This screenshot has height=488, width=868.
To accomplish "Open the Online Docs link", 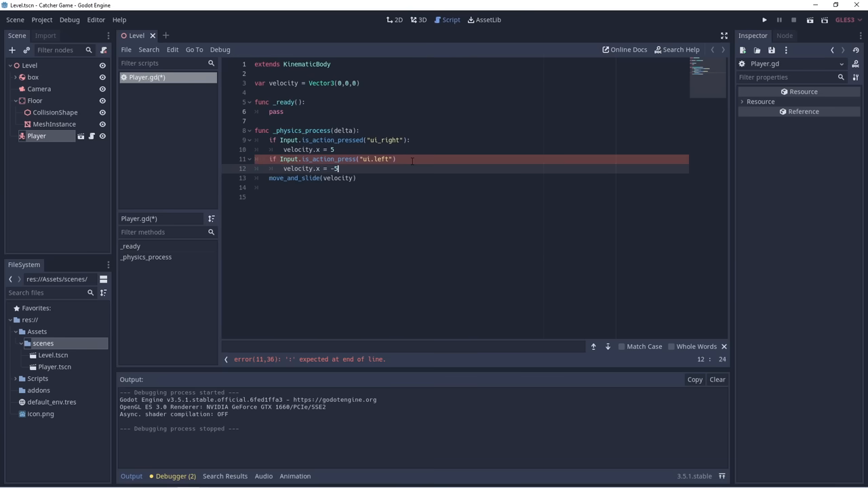I will coord(624,49).
